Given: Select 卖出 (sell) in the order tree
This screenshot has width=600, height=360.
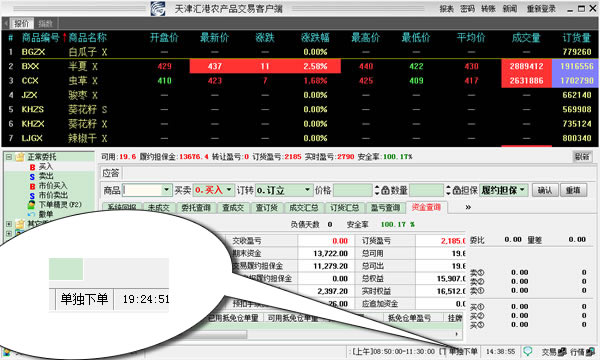Looking at the screenshot, I should click(46, 176).
